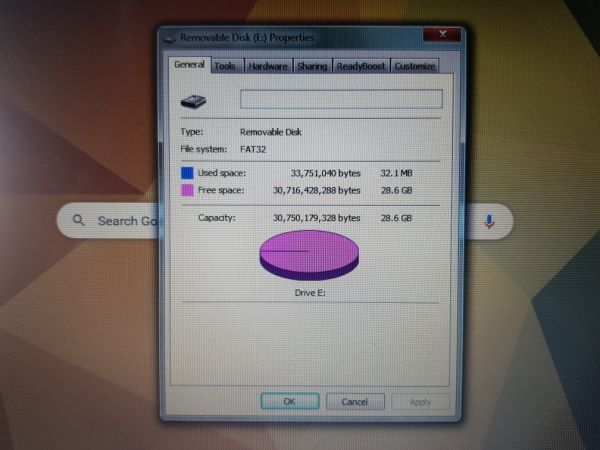Click the search magnifier icon behind dialog
Viewport: 600px width, 450px height.
pos(78,220)
